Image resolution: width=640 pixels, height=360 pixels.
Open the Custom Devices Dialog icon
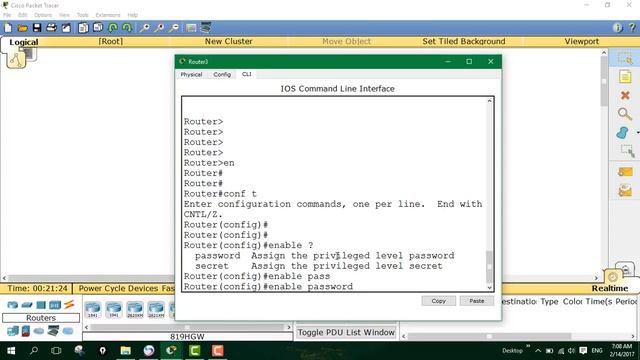206,27
